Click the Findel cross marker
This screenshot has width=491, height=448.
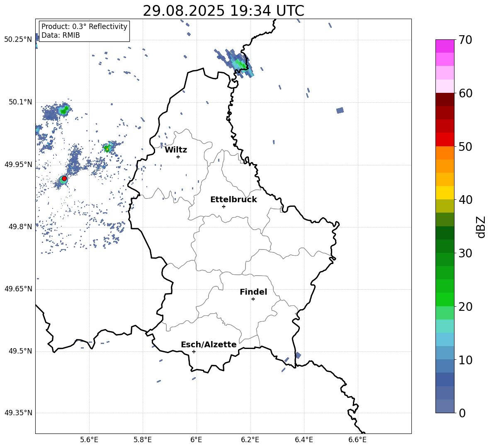[x=253, y=299]
